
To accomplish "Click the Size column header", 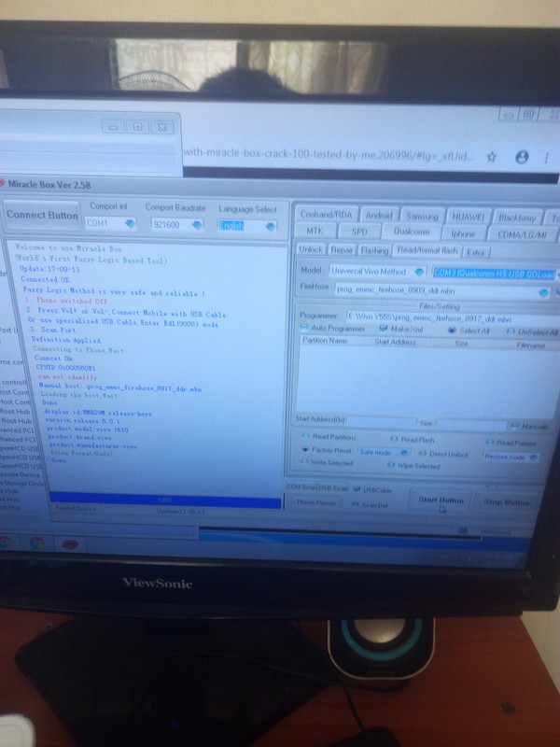I will click(x=462, y=343).
